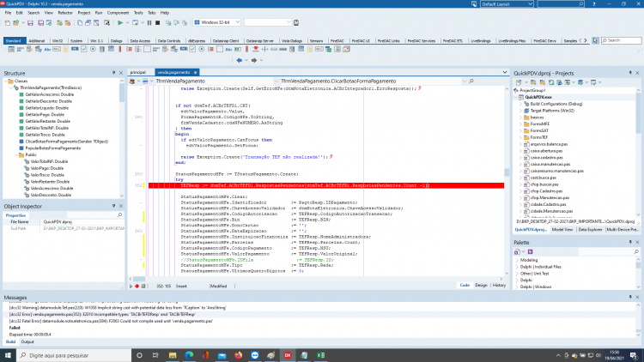Click the magnifier icon in editor navigation bar

tap(471, 81)
